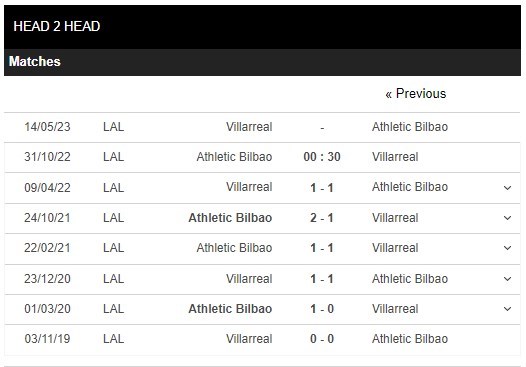Click bold Athletic Bilbao in 01/03/20 row
This screenshot has height=367, width=526.
click(x=230, y=309)
